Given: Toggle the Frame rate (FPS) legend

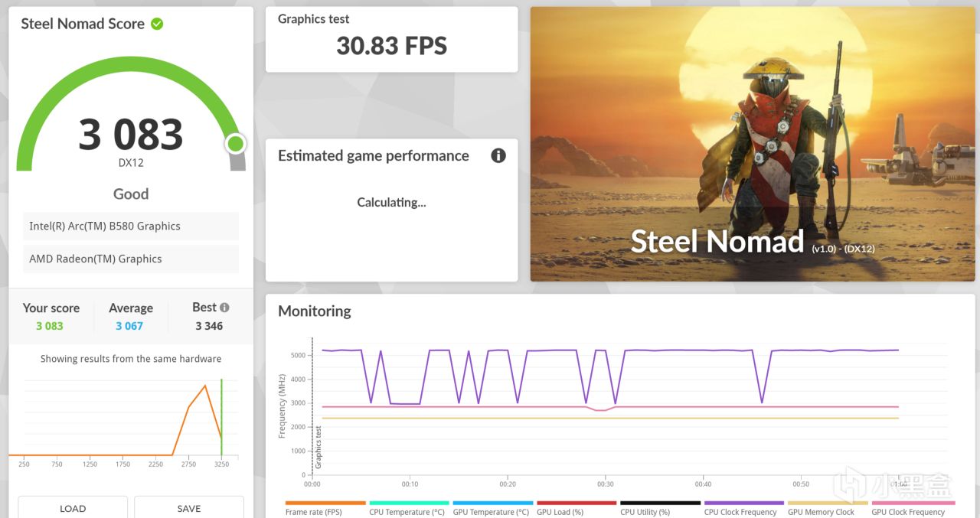Looking at the screenshot, I should click(325, 508).
